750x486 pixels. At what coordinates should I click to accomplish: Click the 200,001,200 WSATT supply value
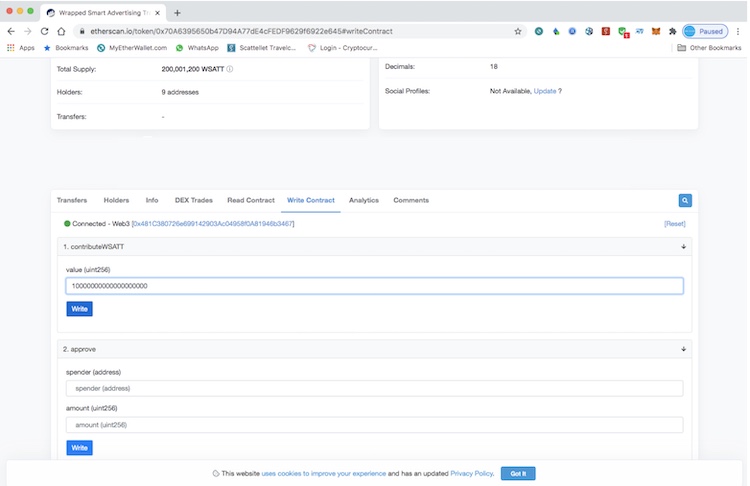tap(193, 69)
